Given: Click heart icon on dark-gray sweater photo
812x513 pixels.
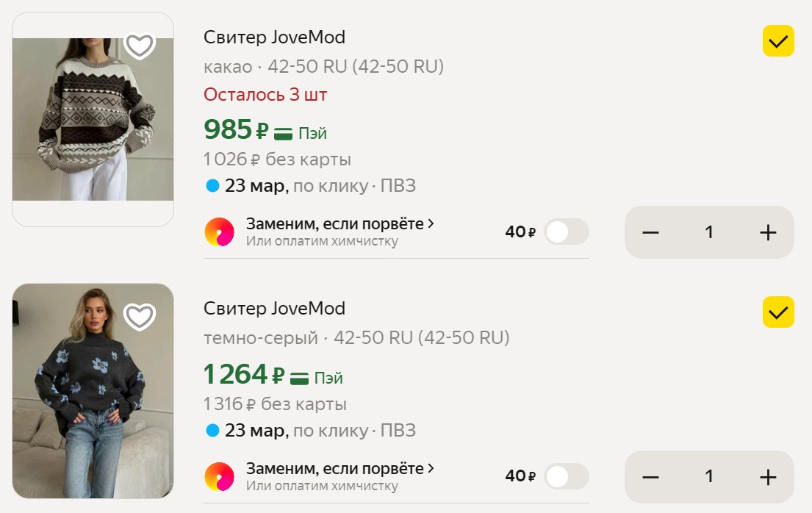Looking at the screenshot, I should 140,317.
